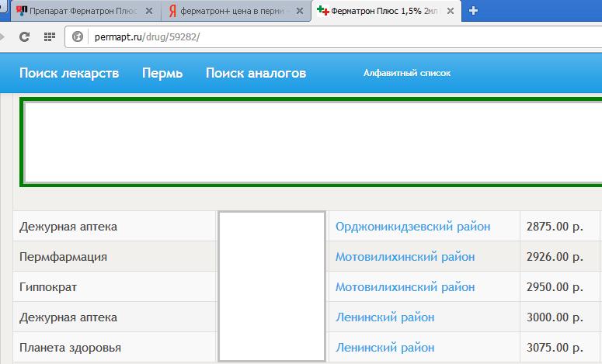Open 'Орджоникидзевский район' district link

[412, 227]
